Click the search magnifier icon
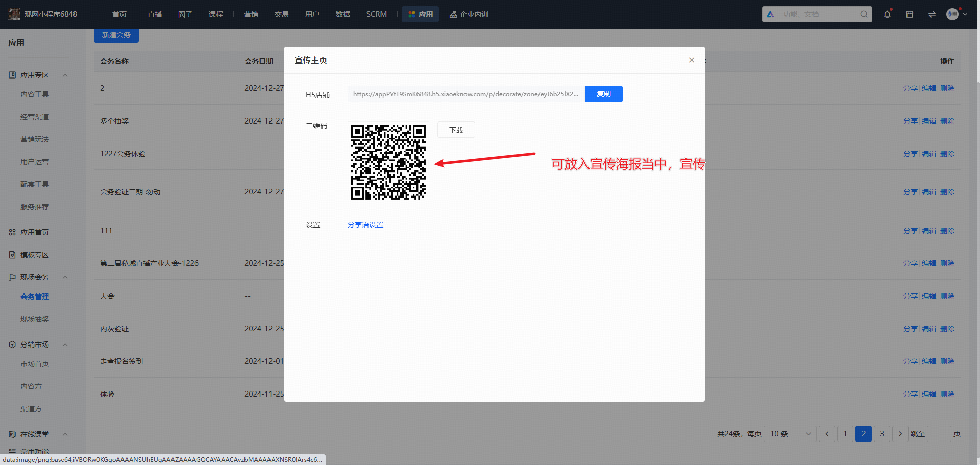 (864, 14)
